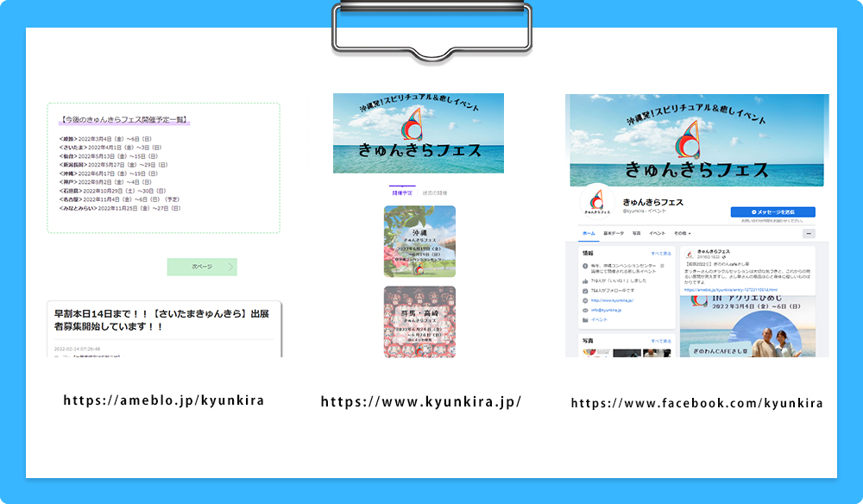Viewport: 863px width, 504px height.
Task: Click the info@kyunkira.jp email link
Action: coord(606,311)
